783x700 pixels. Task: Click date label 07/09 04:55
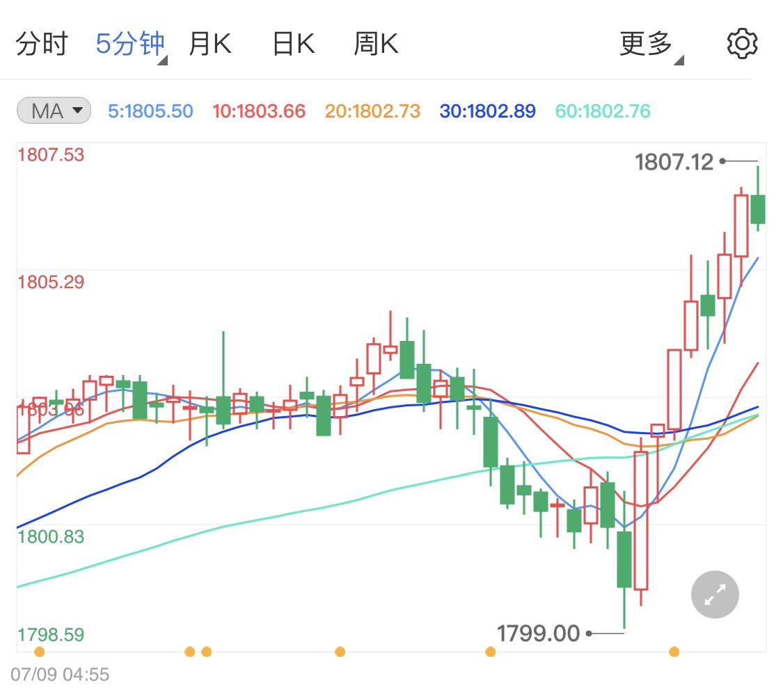(60, 674)
